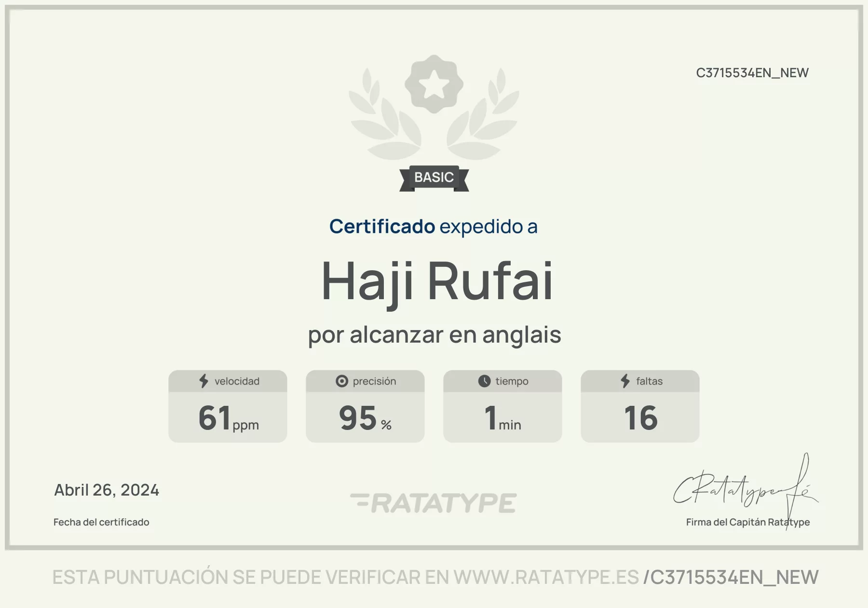Click the 'por alcanzar en anglais' line
The height and width of the screenshot is (608, 868).
434,335
